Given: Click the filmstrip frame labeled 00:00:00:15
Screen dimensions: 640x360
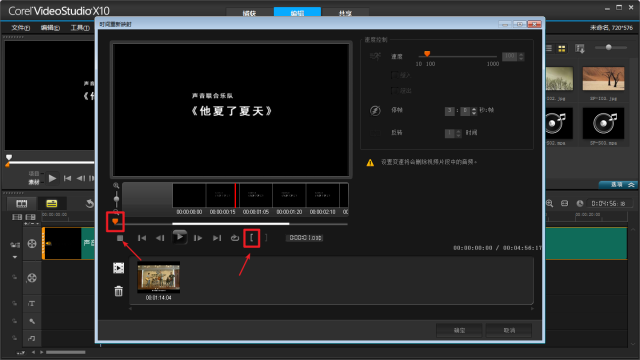Looking at the screenshot, I should pos(222,196).
